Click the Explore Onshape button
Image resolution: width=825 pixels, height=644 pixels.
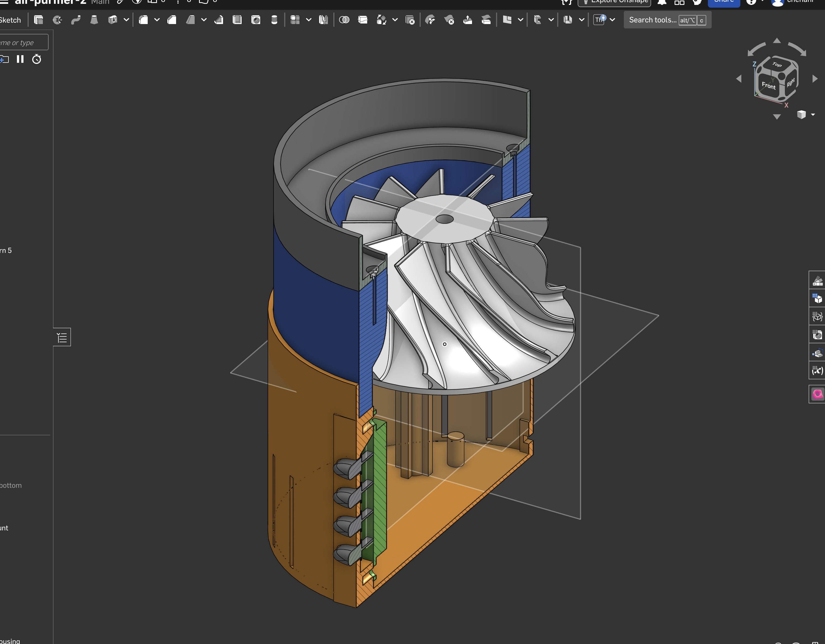coord(614,2)
